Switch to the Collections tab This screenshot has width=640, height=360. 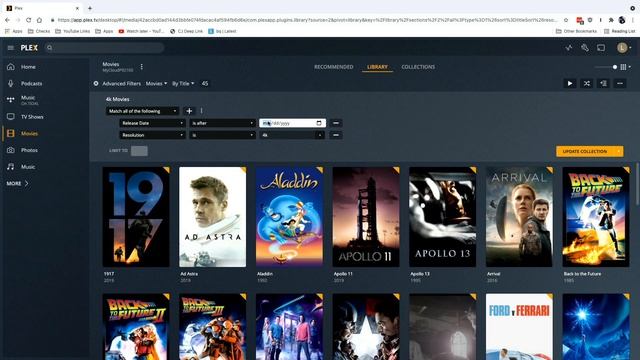[418, 67]
